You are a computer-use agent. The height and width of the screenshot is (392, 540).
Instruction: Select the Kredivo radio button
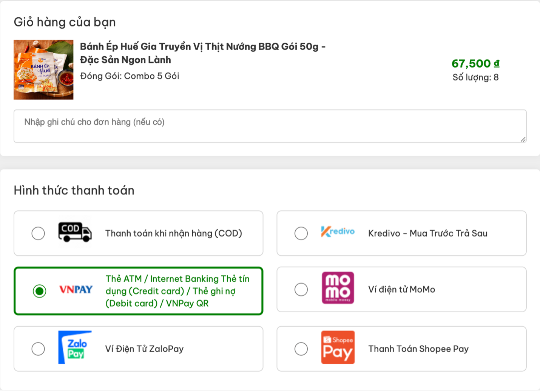coord(301,233)
